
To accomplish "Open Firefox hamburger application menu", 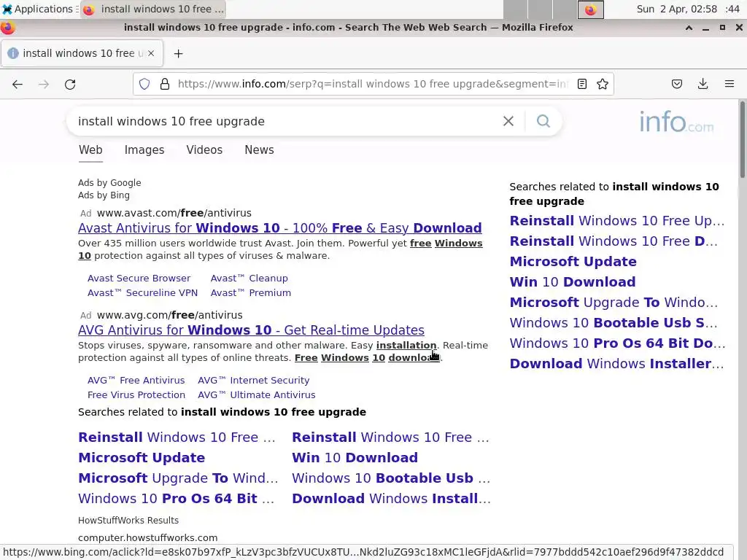I will (x=729, y=85).
